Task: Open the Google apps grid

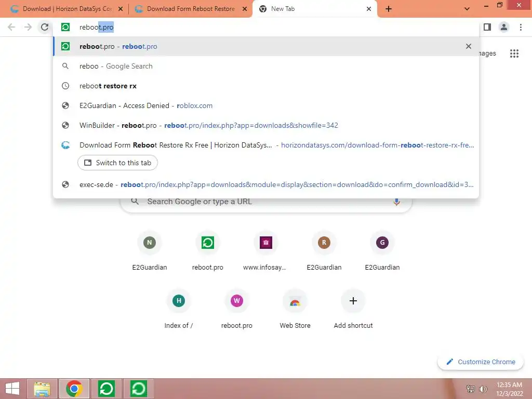Action: click(x=514, y=54)
